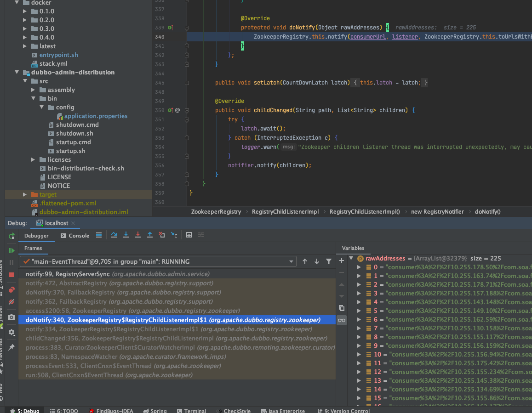Collapse the config folder in project tree
The width and height of the screenshot is (532, 413).
pyautogui.click(x=41, y=107)
